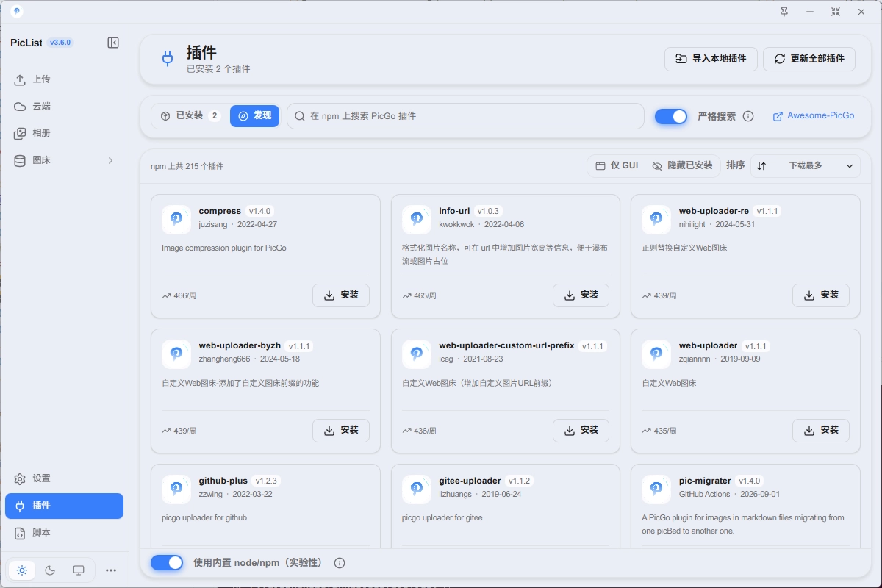Image resolution: width=882 pixels, height=588 pixels.
Task: Install the web-uploader plugin by zqiannnn
Action: tap(821, 431)
